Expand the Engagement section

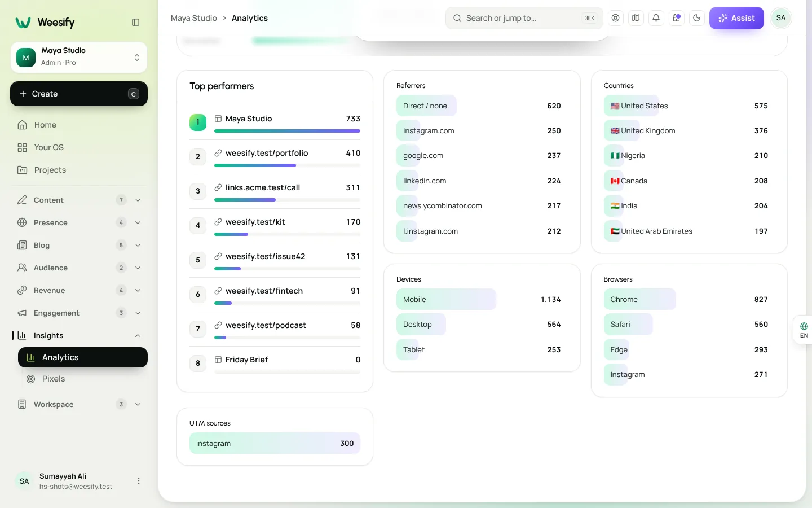[79, 313]
